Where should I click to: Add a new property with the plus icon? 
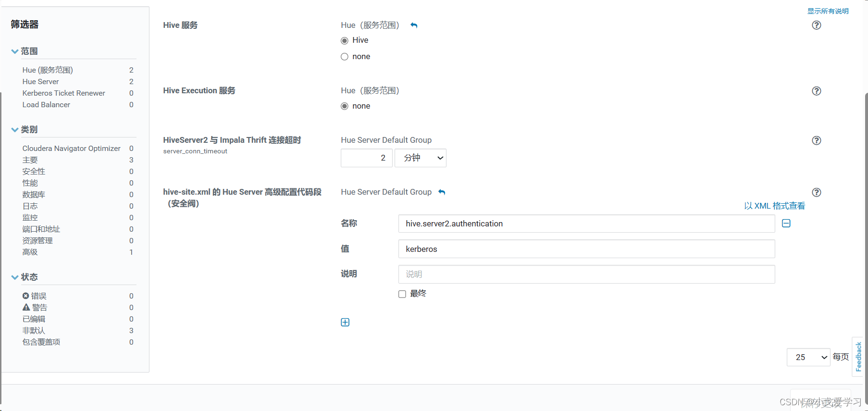(x=345, y=322)
